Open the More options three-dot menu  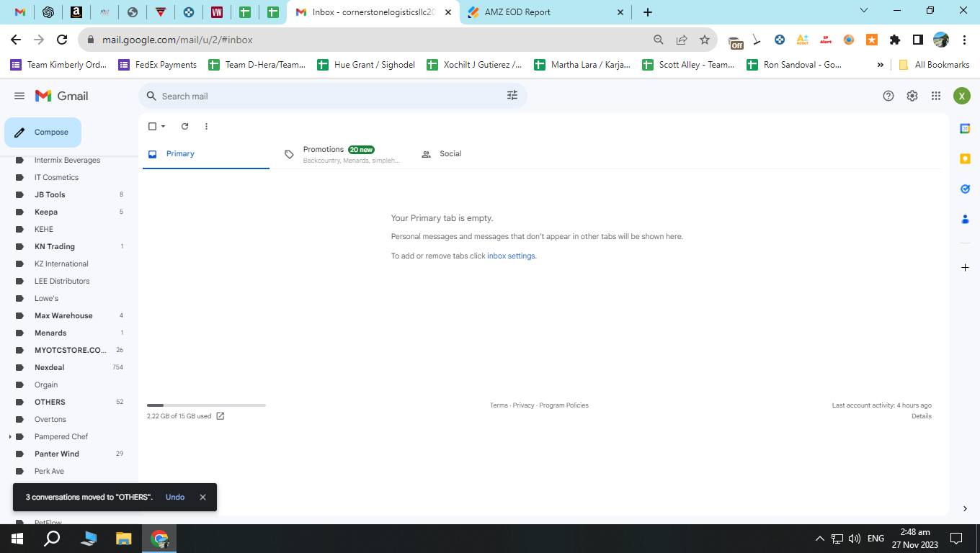click(206, 126)
